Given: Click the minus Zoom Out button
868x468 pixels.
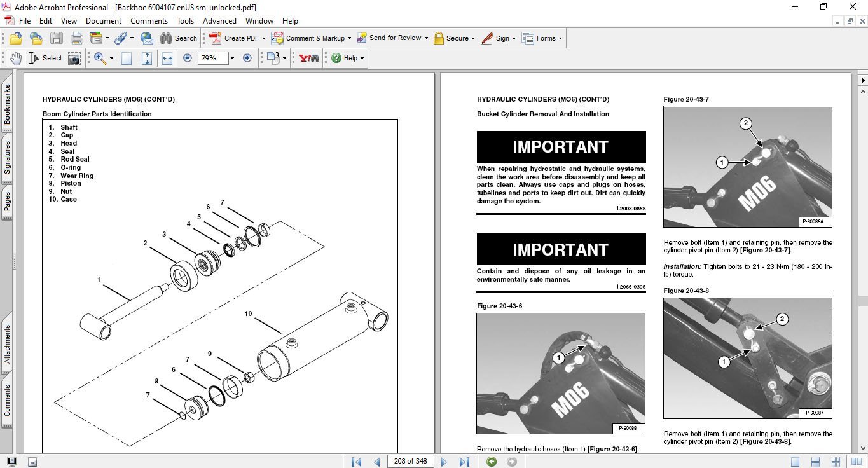Looking at the screenshot, I should tap(187, 58).
